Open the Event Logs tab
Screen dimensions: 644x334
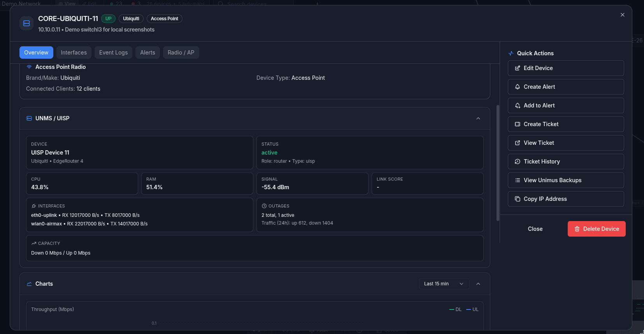click(113, 53)
